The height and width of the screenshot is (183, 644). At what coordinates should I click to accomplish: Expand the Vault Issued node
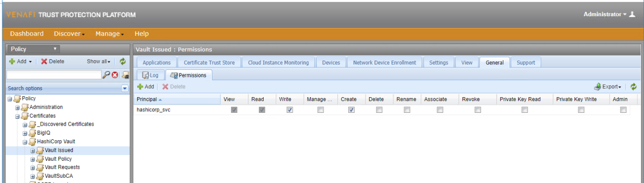click(x=33, y=150)
